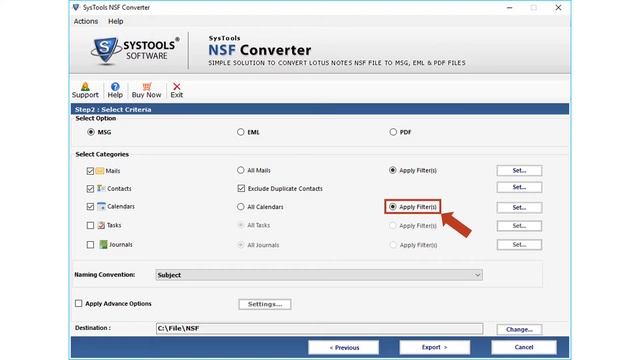The height and width of the screenshot is (360, 640).
Task: Check the Tasks category checkbox
Action: click(x=90, y=225)
